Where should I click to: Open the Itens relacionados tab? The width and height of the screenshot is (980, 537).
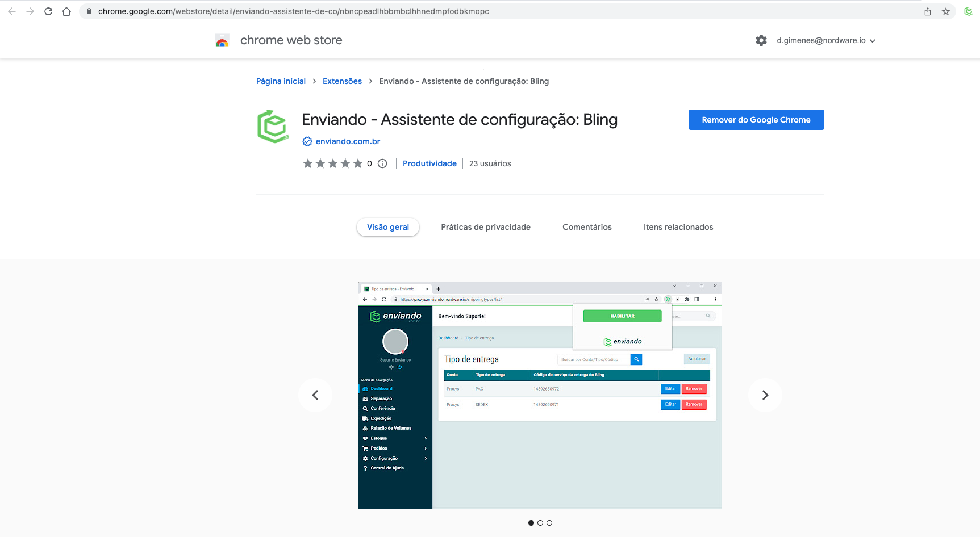coord(678,227)
